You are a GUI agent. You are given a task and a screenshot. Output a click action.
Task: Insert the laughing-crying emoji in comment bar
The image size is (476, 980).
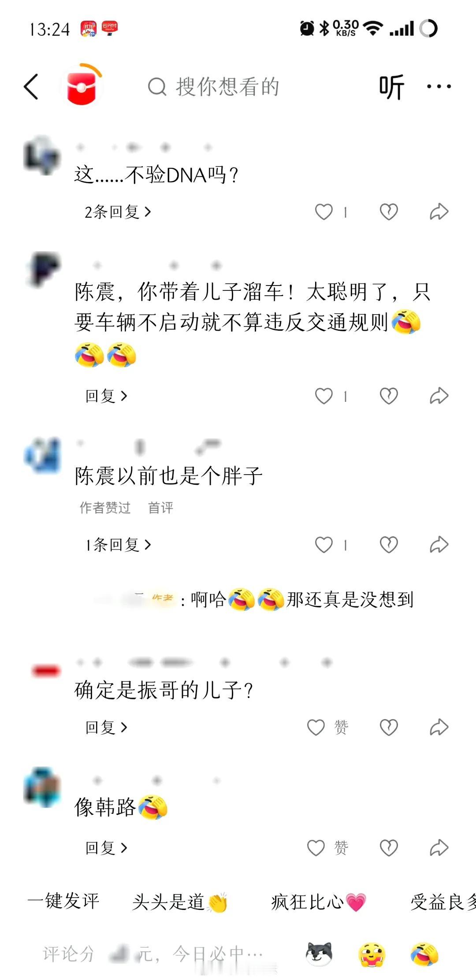424,954
